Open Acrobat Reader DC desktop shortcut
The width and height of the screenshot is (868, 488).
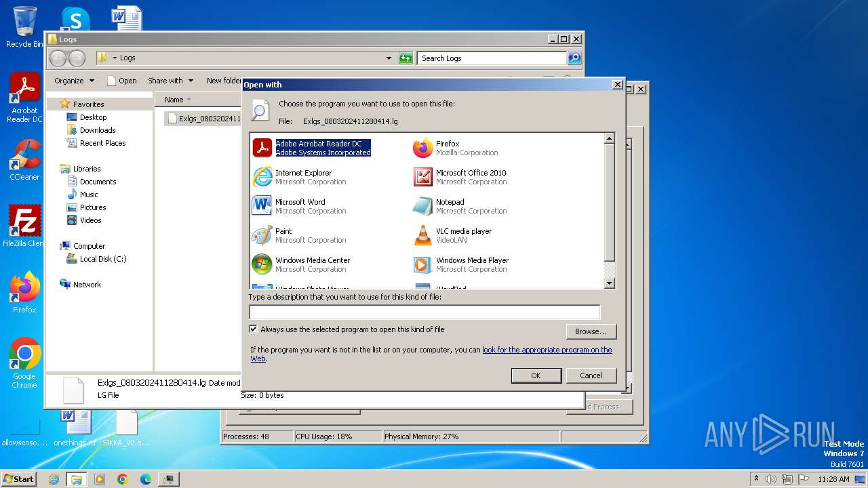point(24,98)
